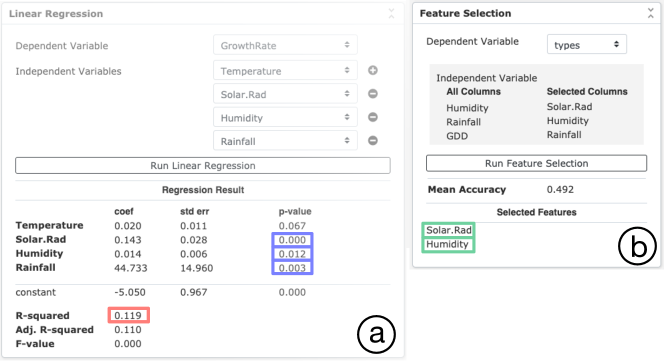Select Solar.Rad in Selected Columns list
This screenshot has width=664, height=361.
click(x=569, y=107)
